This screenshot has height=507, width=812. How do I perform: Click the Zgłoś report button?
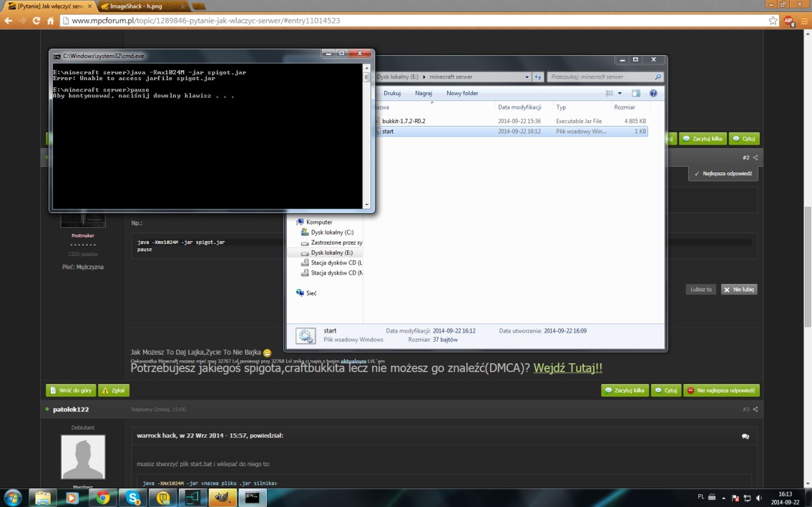(x=114, y=390)
